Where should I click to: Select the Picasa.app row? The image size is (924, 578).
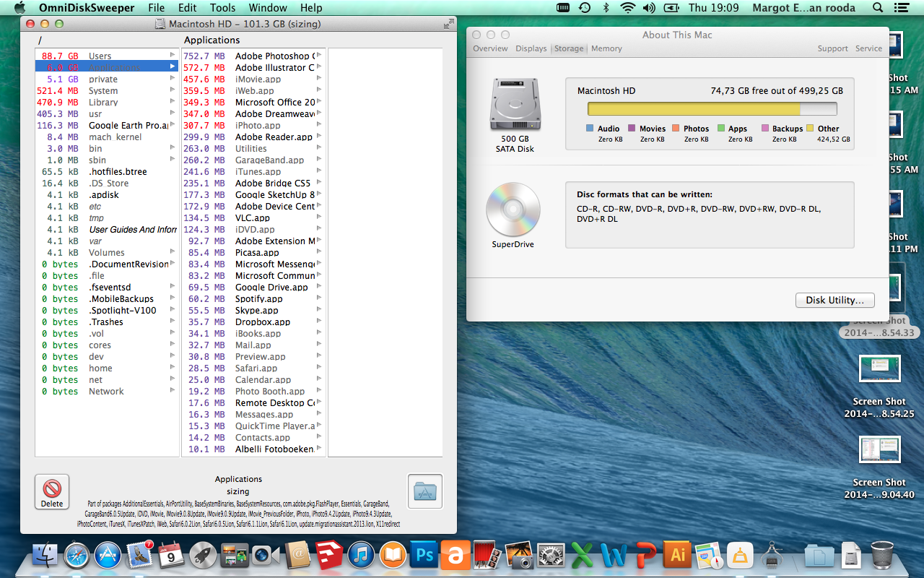(253, 252)
